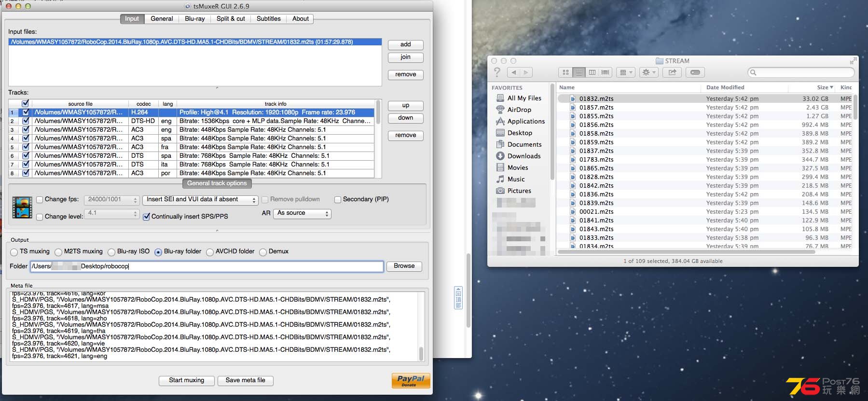Click the Finder back arrow button
The width and height of the screenshot is (868, 401).
[514, 72]
